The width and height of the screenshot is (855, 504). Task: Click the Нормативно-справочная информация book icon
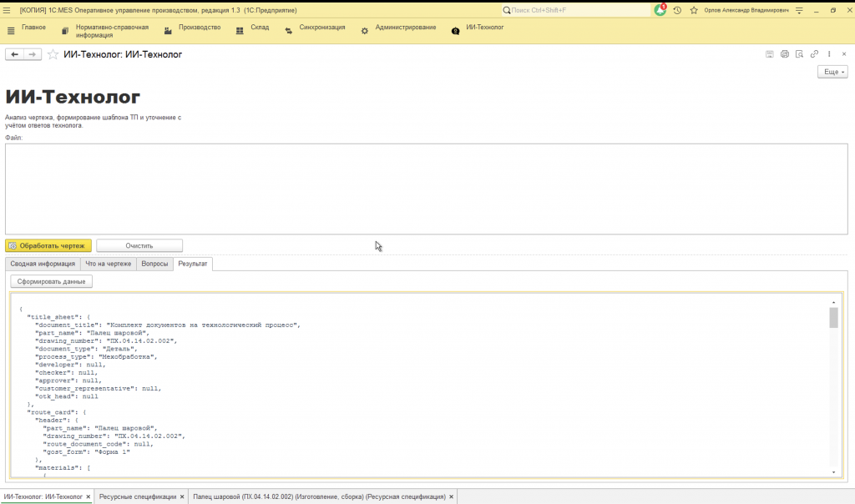(65, 31)
